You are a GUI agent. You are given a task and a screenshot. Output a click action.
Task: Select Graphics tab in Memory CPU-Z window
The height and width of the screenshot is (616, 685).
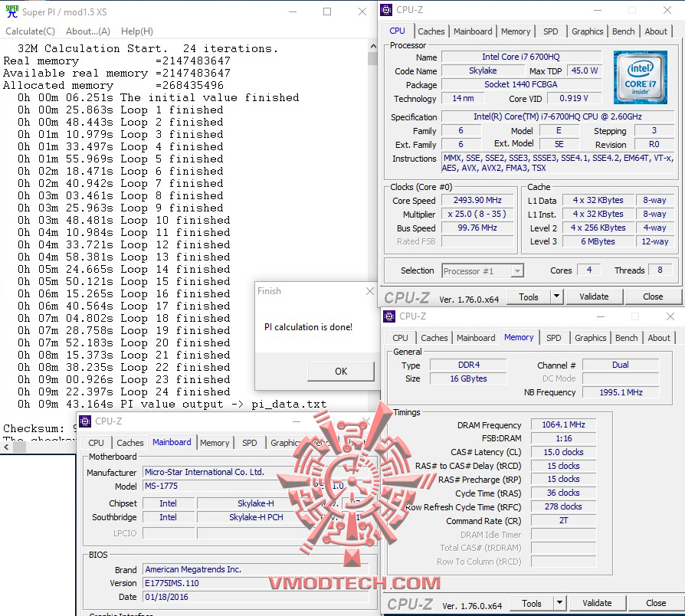590,338
